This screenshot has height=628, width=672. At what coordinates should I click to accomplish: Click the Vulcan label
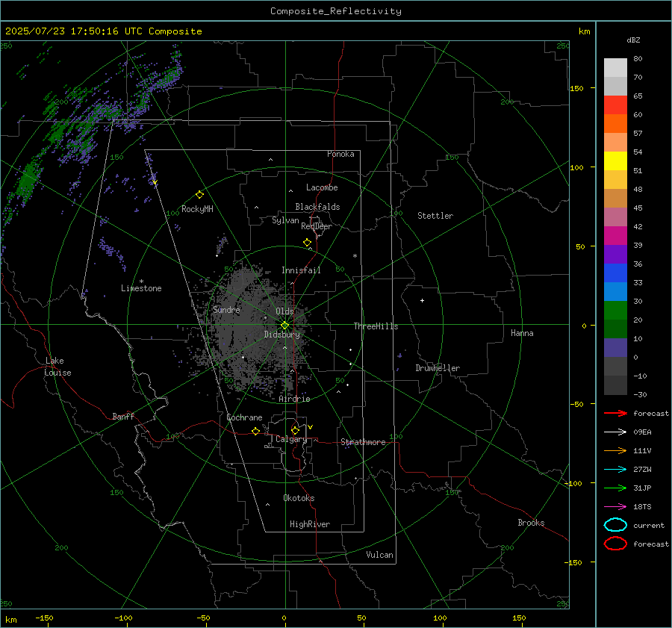[379, 555]
